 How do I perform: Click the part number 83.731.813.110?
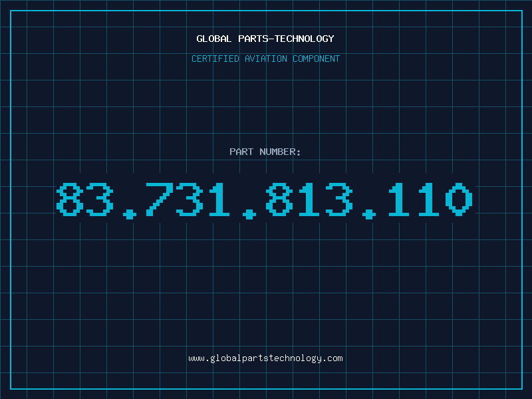(265, 200)
